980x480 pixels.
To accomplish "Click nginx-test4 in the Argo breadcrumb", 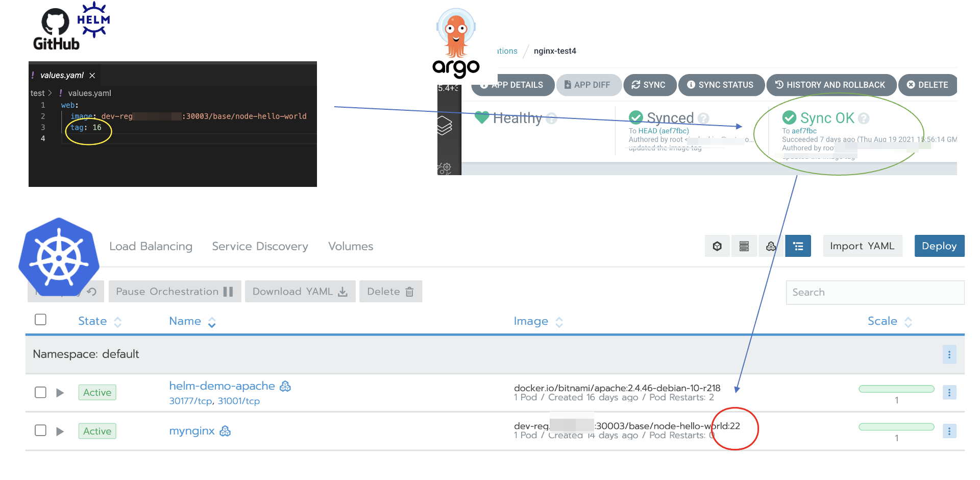I will point(555,51).
